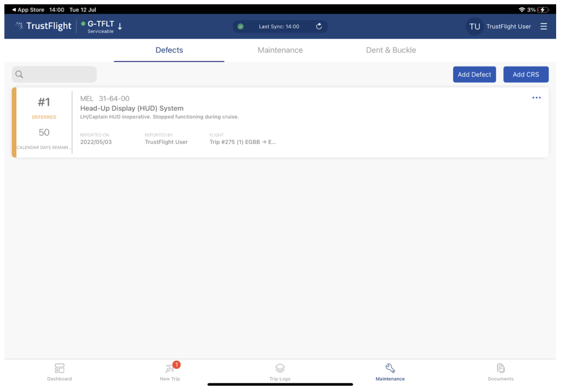Open the Dent & Buckle tab
The width and height of the screenshot is (563, 392).
click(391, 50)
